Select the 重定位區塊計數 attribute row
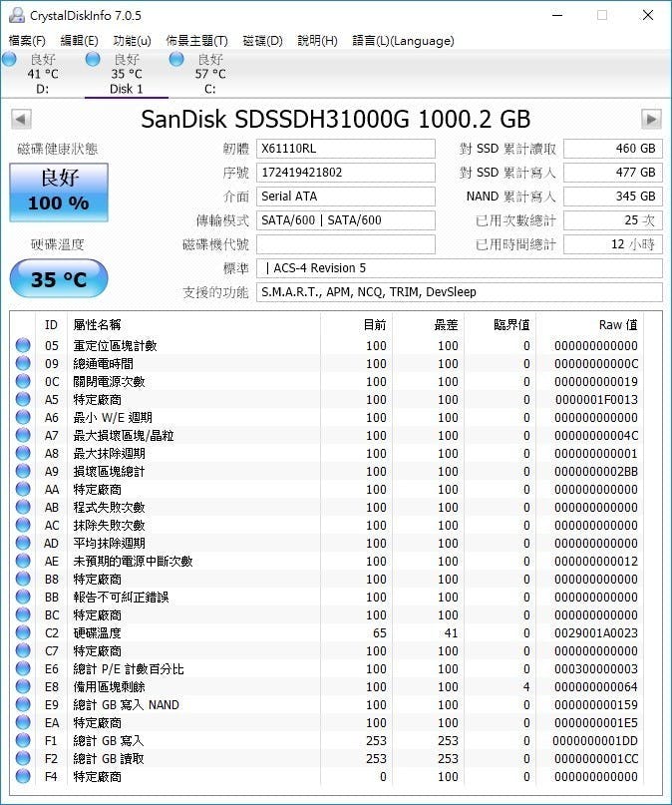The height and width of the screenshot is (805, 672). pos(328,345)
